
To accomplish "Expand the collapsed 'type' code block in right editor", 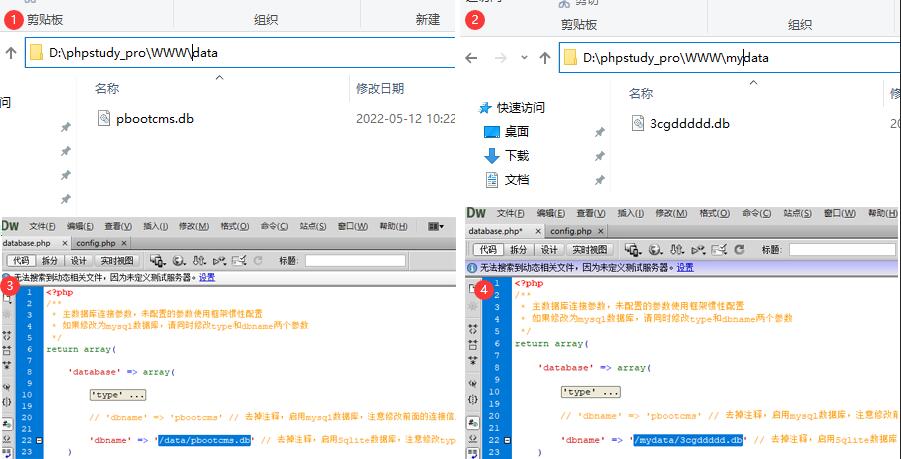I will pyautogui.click(x=590, y=392).
